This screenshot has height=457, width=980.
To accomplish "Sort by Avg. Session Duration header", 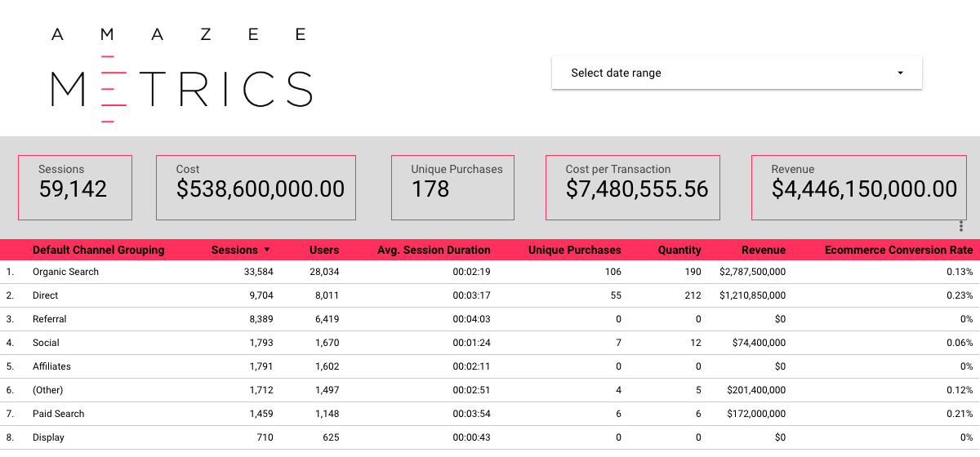I will 434,251.
